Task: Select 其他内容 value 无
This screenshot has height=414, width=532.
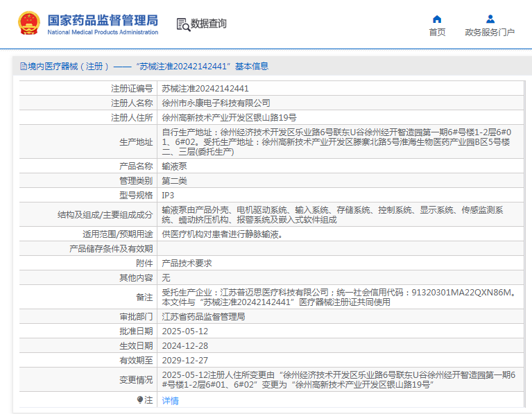Action: pyautogui.click(x=166, y=278)
